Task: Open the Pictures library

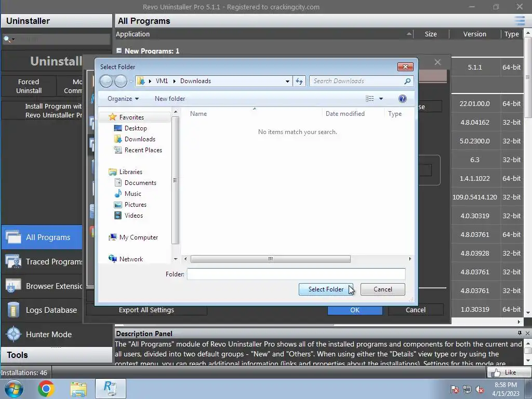Action: coord(136,205)
